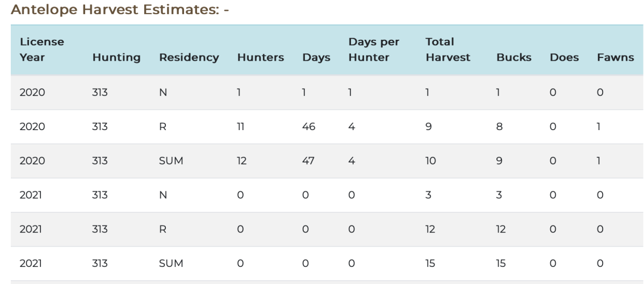644x284 pixels.
Task: Click the License Year column header
Action: click(x=41, y=50)
